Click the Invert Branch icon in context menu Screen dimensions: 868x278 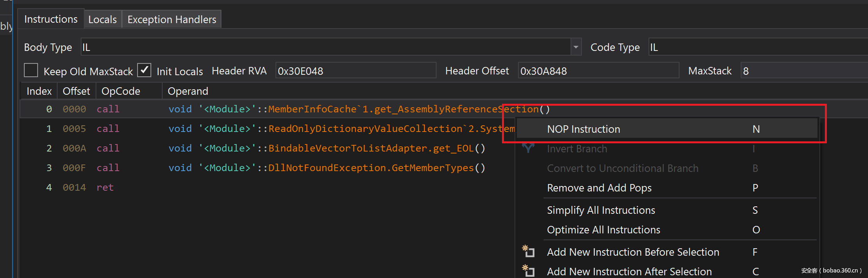coord(528,148)
